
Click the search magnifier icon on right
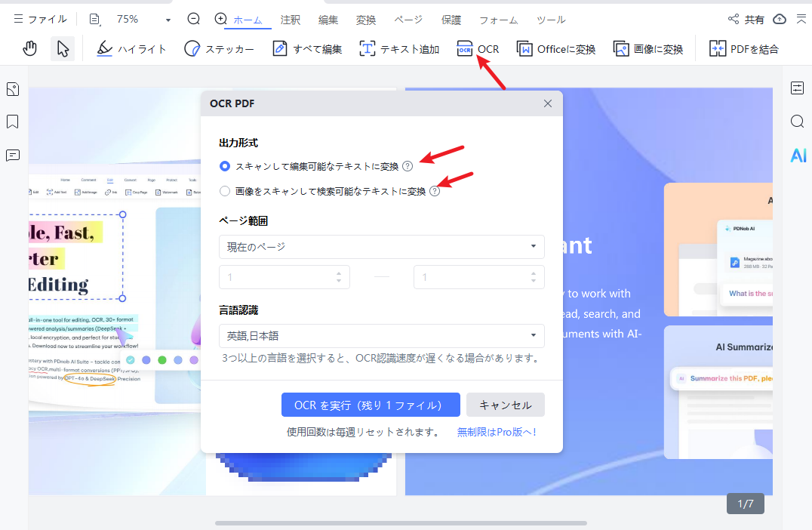(x=798, y=122)
